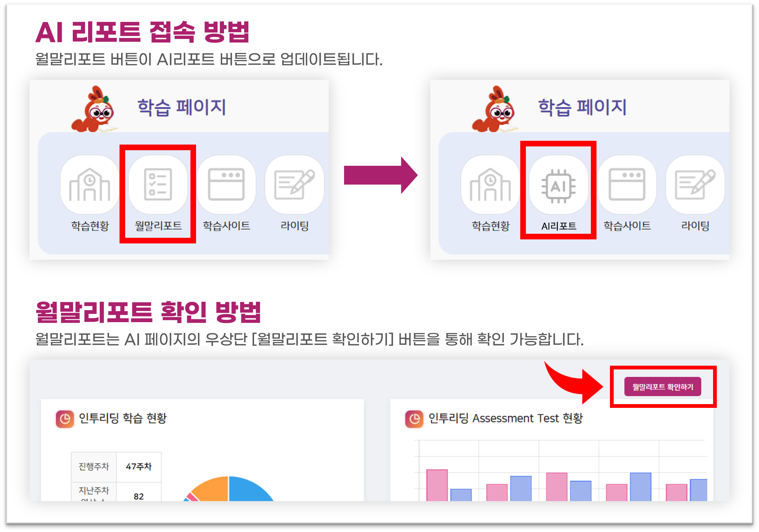Open the AI리포트 chip icon

(x=558, y=186)
